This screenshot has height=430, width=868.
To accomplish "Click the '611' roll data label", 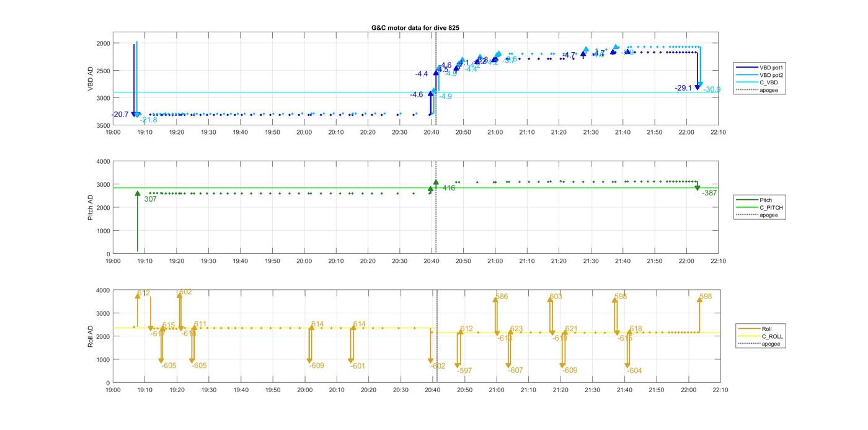I will click(x=200, y=324).
